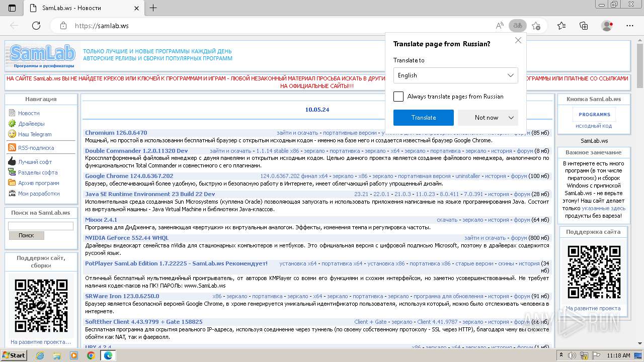Click the Новости navigation icon
This screenshot has width=644, height=362.
pos(12,113)
